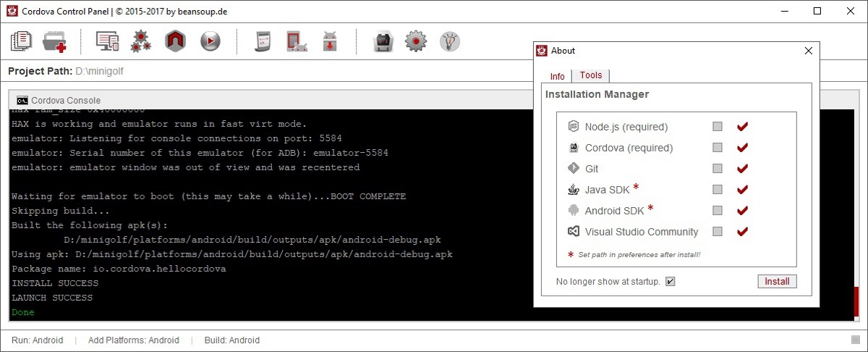Enable the Git install checkbox
The width and height of the screenshot is (868, 352).
pos(718,169)
